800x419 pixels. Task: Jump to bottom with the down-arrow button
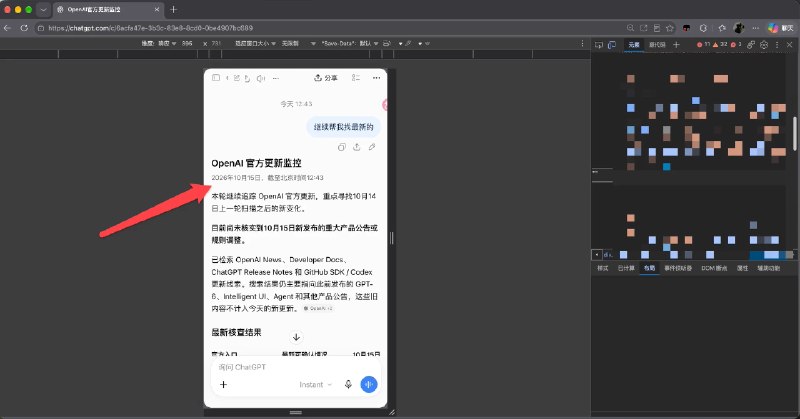[296, 337]
